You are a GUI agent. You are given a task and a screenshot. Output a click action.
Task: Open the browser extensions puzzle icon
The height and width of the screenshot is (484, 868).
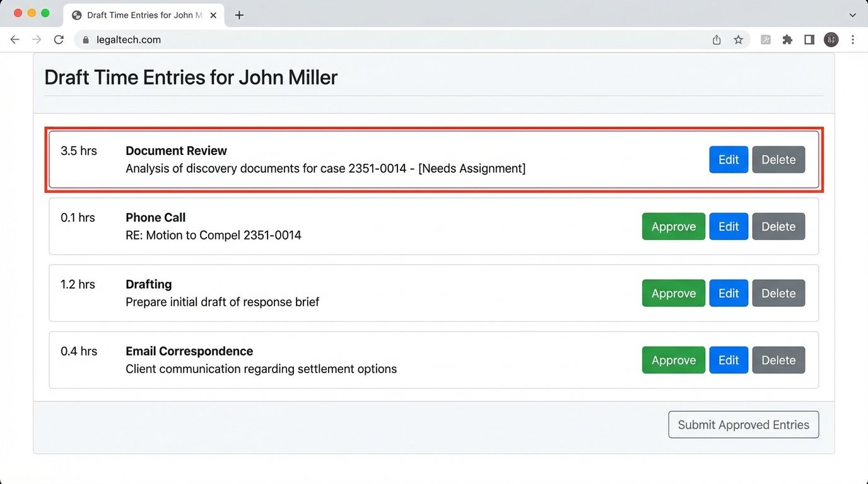click(x=787, y=39)
